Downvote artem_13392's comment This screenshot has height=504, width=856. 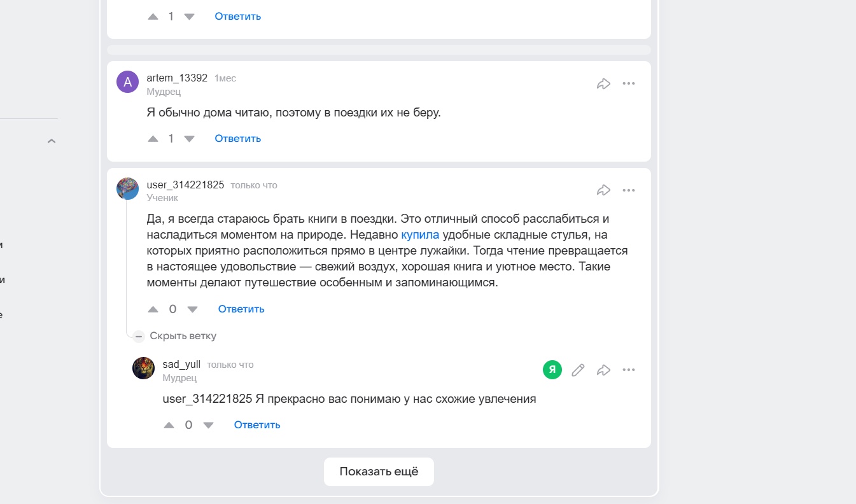coord(189,138)
